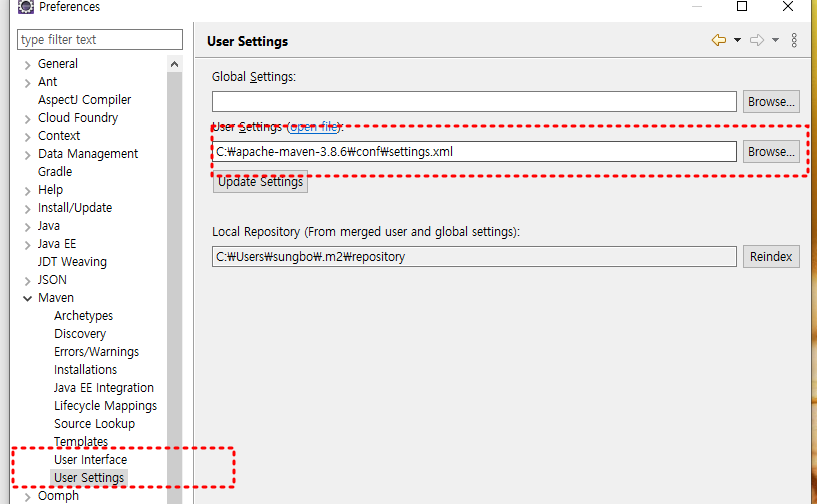This screenshot has height=504, width=817.
Task: Click the Reindex button
Action: (771, 256)
